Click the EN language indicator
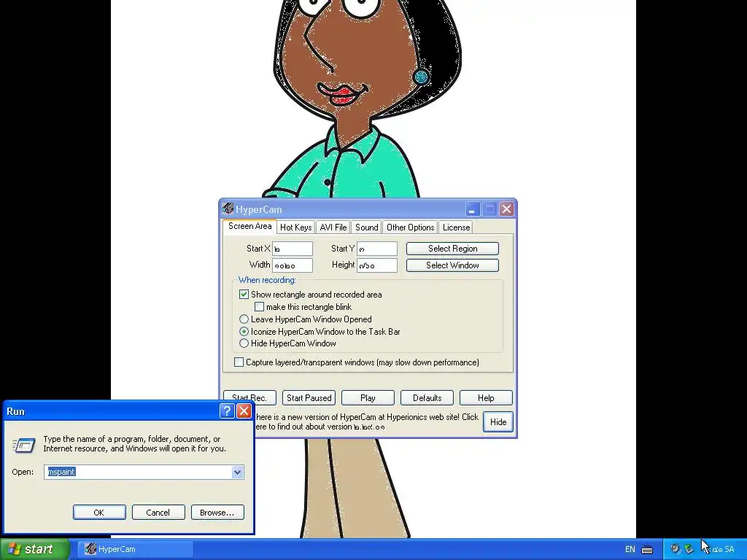This screenshot has width=747, height=560. coord(630,550)
